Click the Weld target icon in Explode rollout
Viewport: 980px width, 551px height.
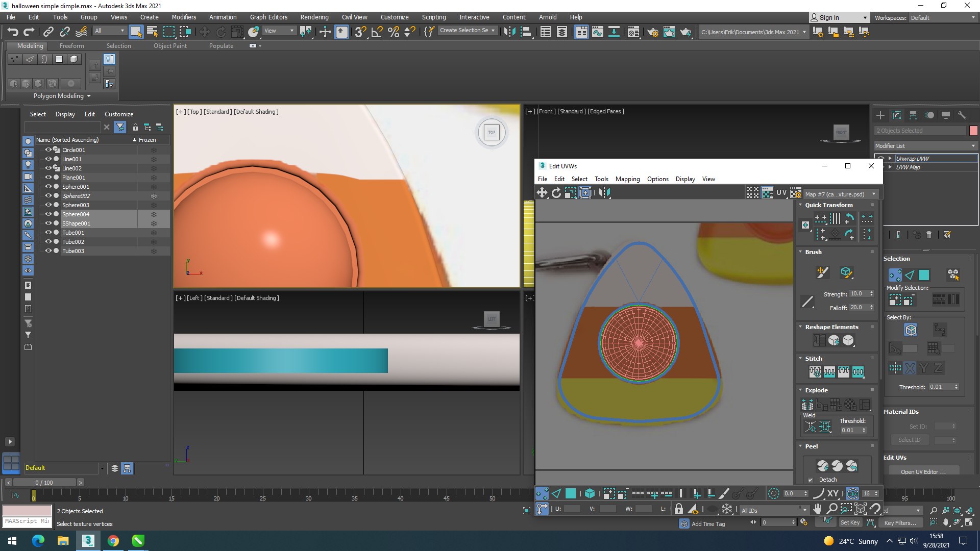point(811,427)
